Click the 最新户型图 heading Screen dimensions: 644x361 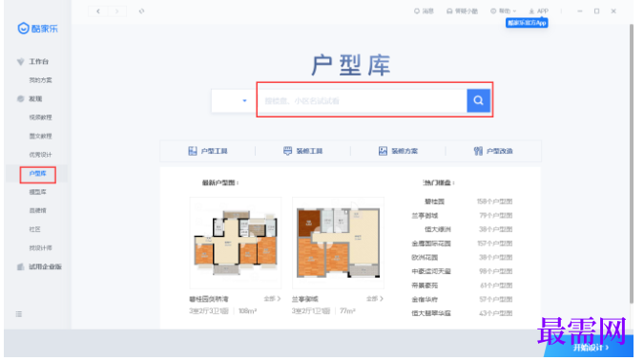tap(220, 182)
